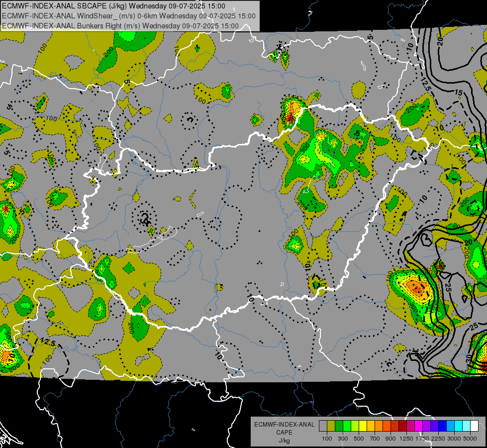Choose the bright green legend swatch
This screenshot has width=487, height=448.
347,426
